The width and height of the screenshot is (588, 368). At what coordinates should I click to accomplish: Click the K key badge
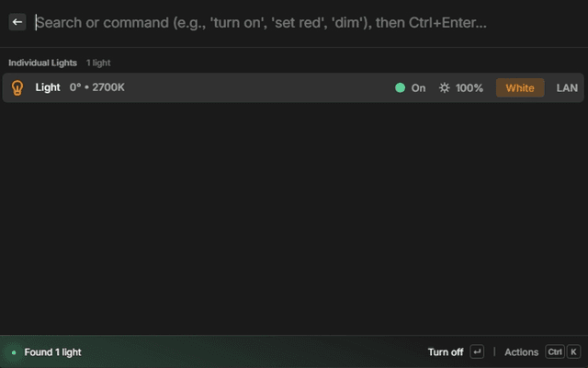[x=574, y=352]
